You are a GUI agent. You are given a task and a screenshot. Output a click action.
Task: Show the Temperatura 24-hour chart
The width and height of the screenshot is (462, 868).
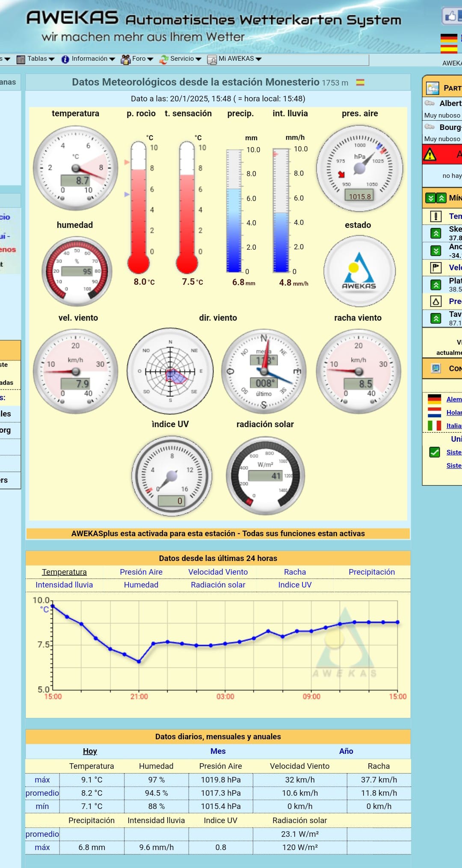point(64,572)
